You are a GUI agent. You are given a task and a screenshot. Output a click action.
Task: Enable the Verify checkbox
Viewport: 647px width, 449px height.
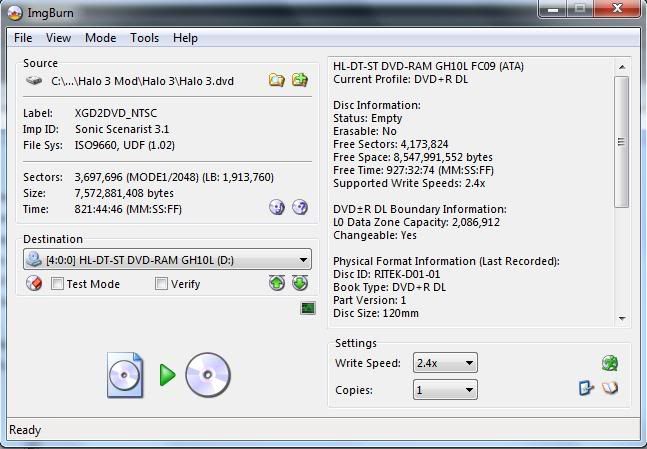pos(161,284)
